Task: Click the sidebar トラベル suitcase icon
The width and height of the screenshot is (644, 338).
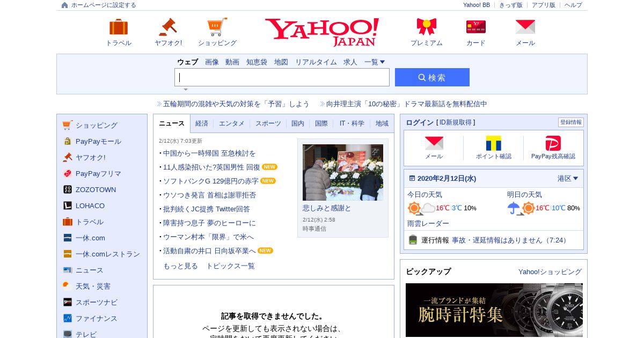Action: coord(67,222)
